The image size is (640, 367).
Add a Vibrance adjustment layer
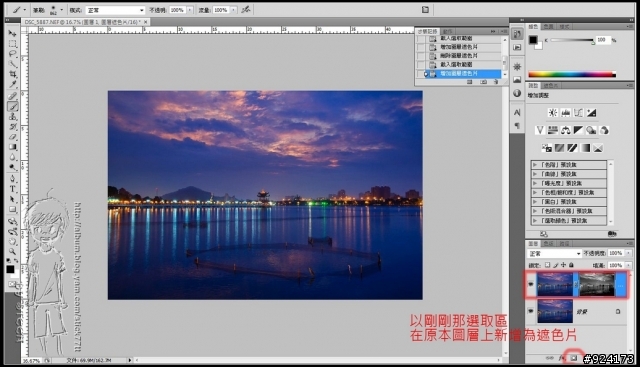pos(540,130)
